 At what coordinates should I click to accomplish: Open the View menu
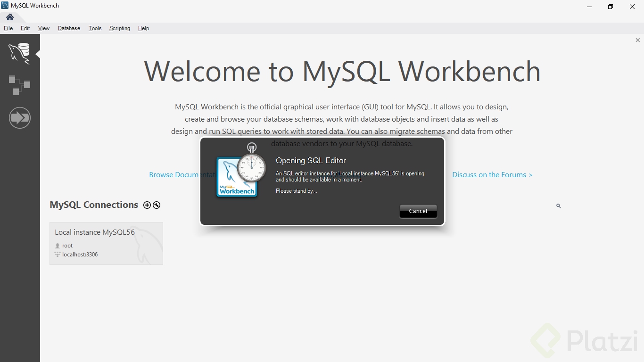44,28
